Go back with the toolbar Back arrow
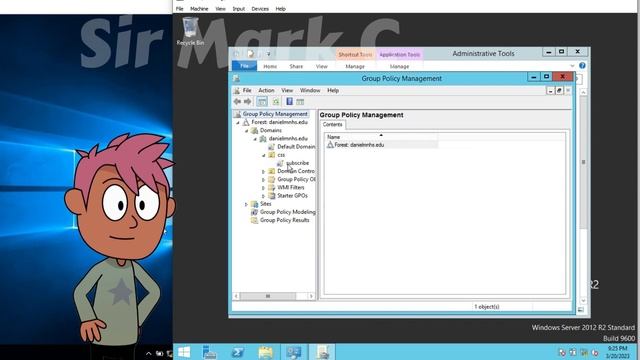The image size is (640, 360). 237,102
